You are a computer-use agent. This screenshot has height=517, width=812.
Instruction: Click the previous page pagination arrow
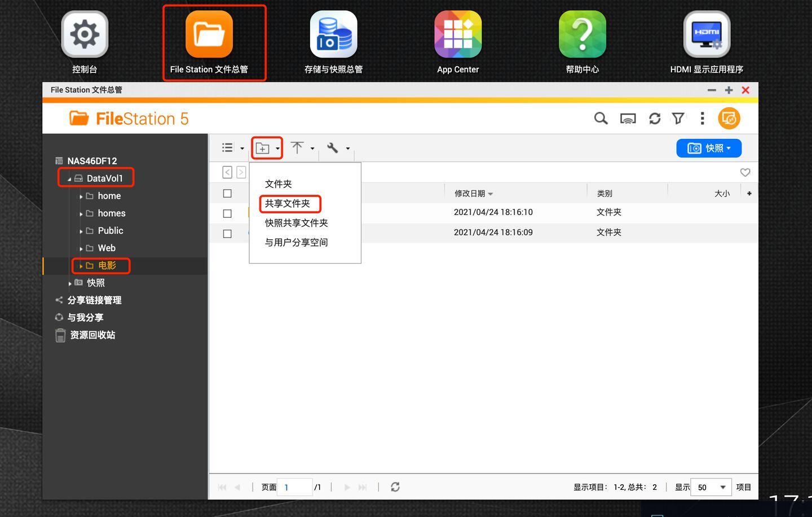tap(237, 487)
